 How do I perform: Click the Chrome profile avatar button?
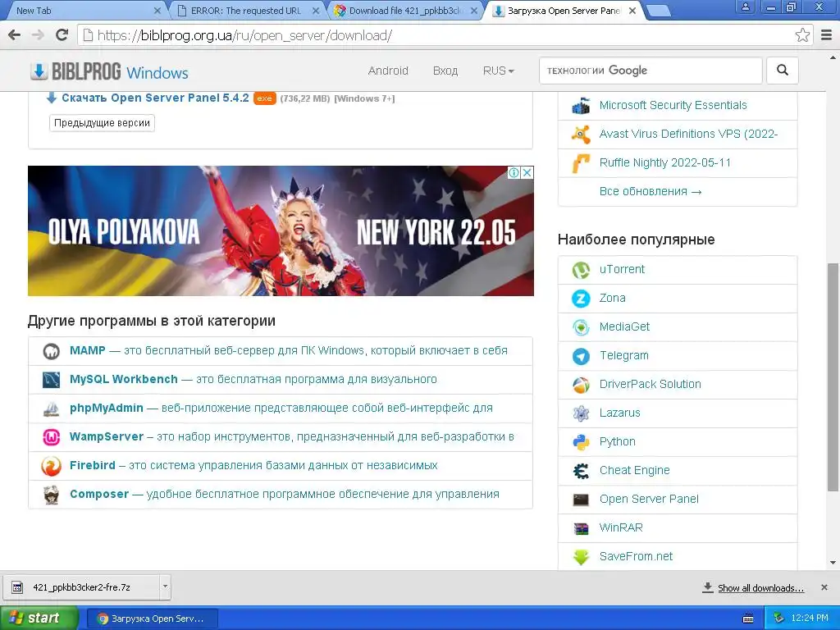745,7
